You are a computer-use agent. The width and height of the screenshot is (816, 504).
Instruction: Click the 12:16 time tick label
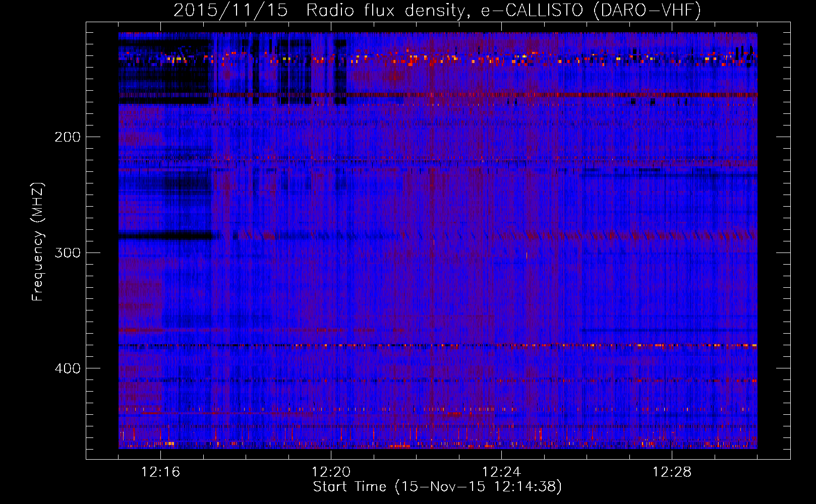click(160, 472)
